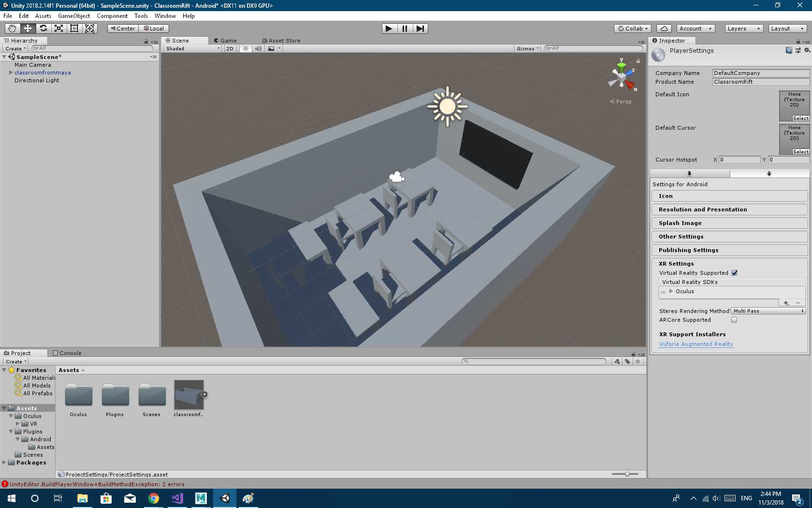Open the Shaded draw mode dropdown

pyautogui.click(x=192, y=48)
